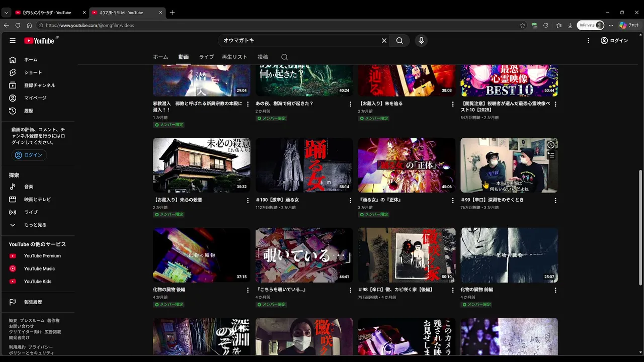Search within the channel using the magnifier
This screenshot has width=644, height=362.
(284, 57)
